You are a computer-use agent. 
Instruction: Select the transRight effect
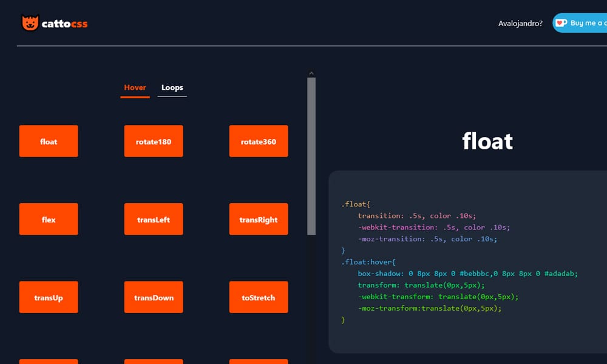pyautogui.click(x=259, y=219)
